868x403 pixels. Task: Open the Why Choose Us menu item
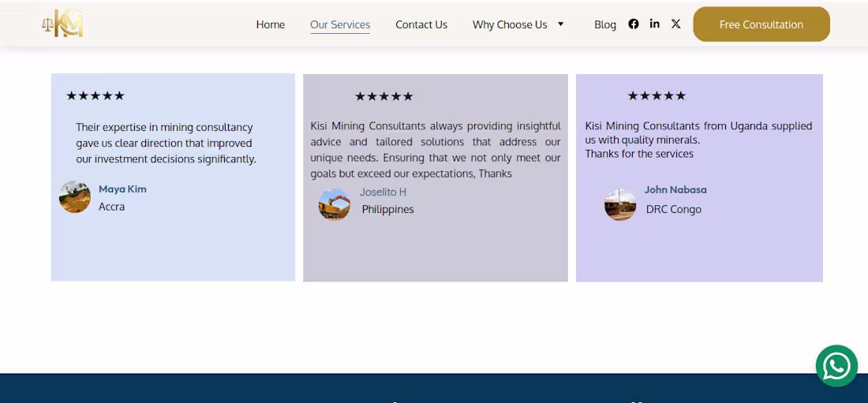(510, 25)
